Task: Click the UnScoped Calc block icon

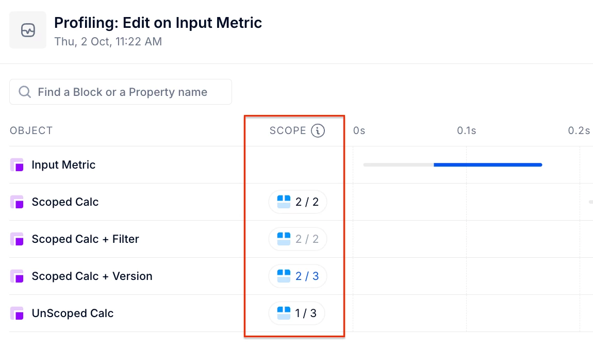Action: (17, 313)
